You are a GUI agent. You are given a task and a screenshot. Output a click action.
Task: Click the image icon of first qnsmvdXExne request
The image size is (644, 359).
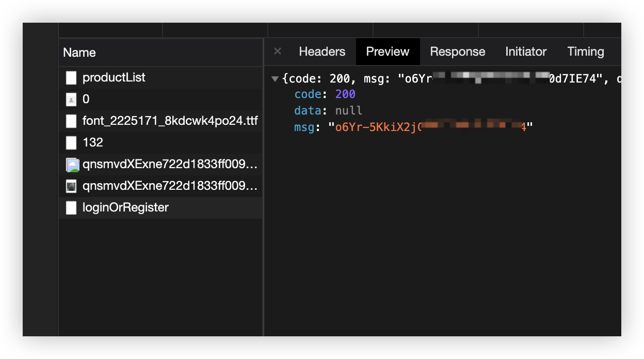pos(72,165)
